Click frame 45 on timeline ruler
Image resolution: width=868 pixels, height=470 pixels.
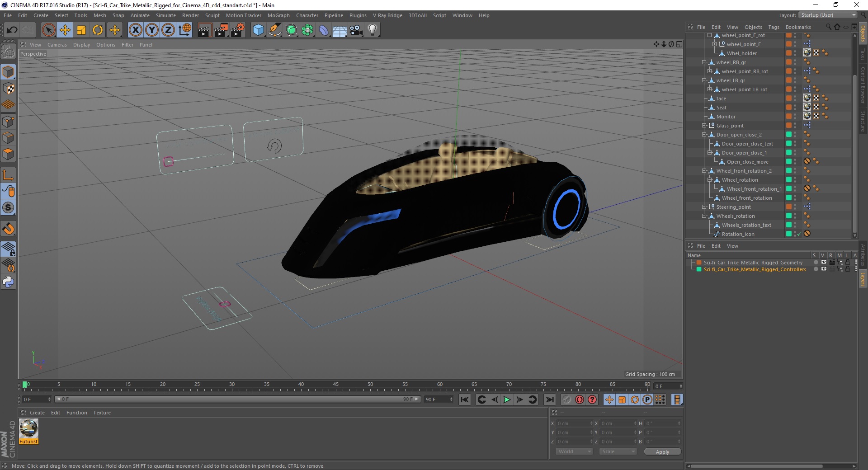point(335,385)
